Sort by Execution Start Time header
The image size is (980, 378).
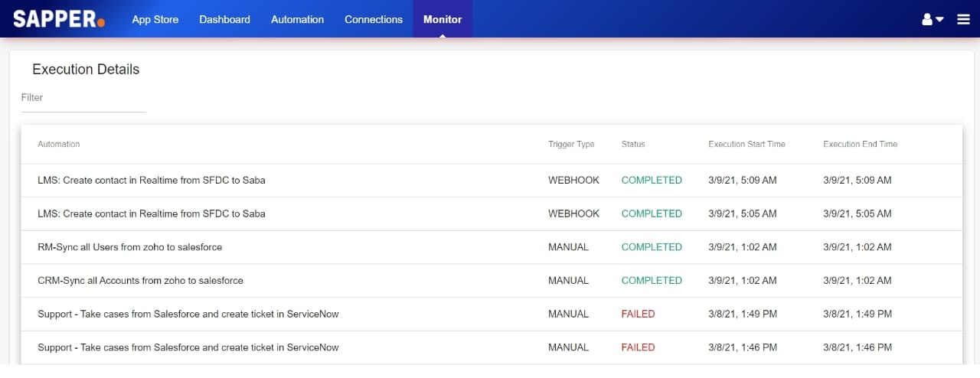coord(746,144)
